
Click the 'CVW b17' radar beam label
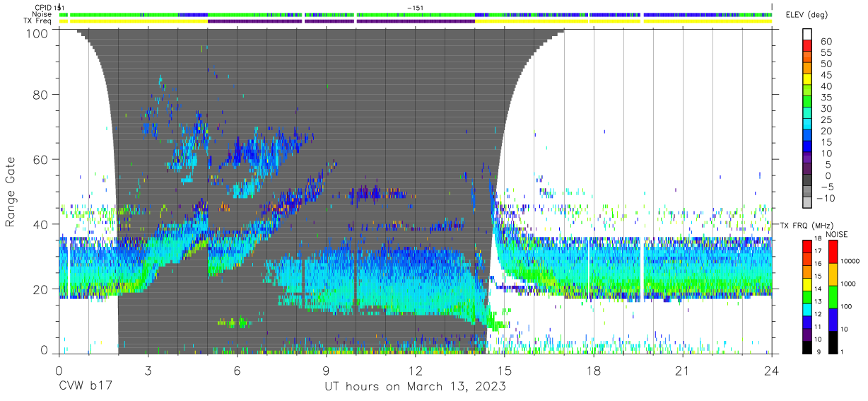click(85, 387)
